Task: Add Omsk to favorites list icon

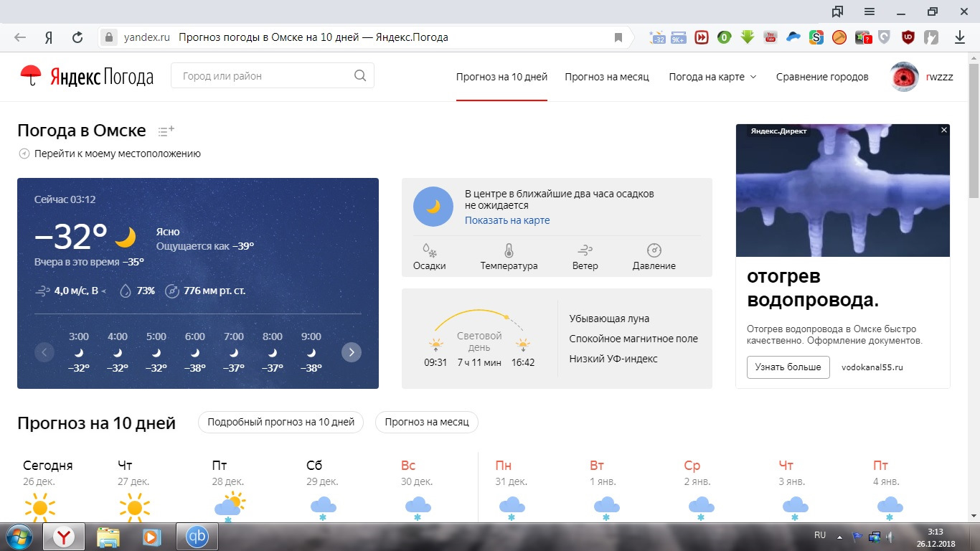Action: click(166, 131)
